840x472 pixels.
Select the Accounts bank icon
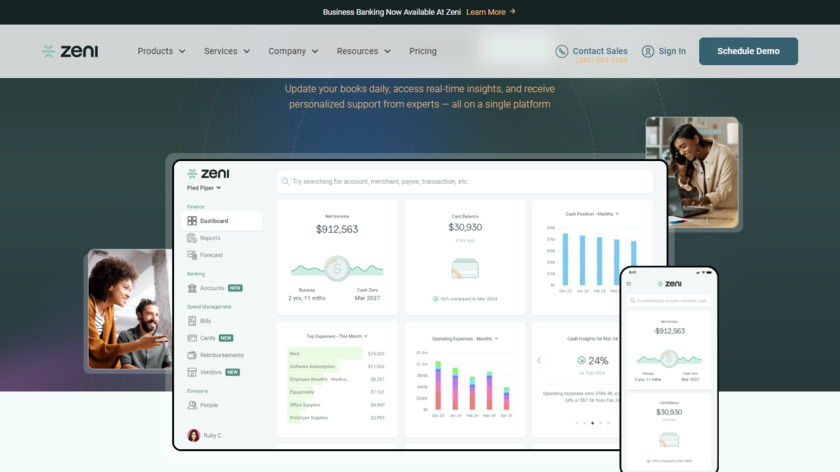(192, 288)
